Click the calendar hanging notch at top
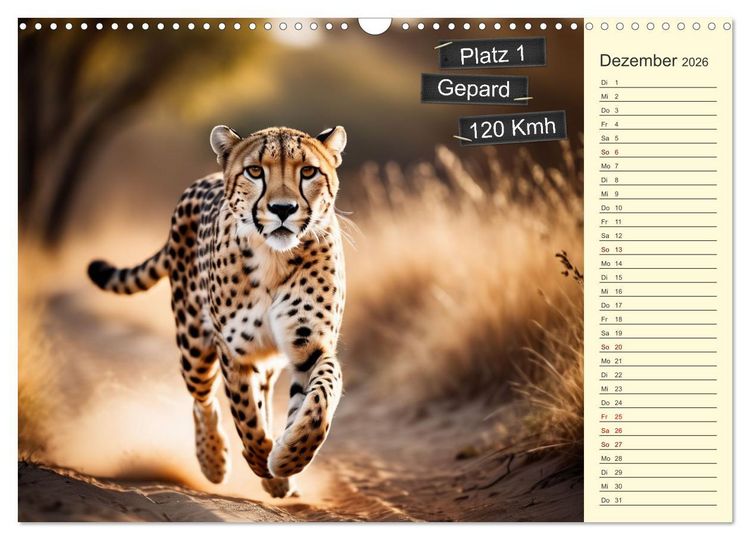Screen dimensions: 750x540 pos(375,25)
